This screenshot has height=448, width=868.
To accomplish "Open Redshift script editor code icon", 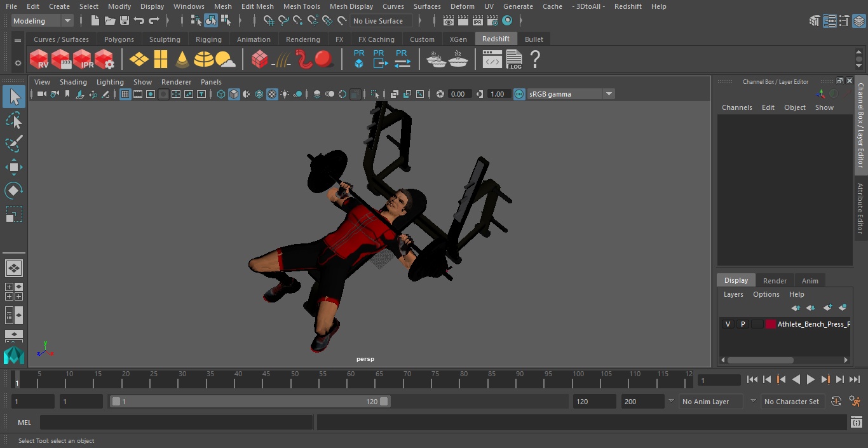I will point(492,60).
